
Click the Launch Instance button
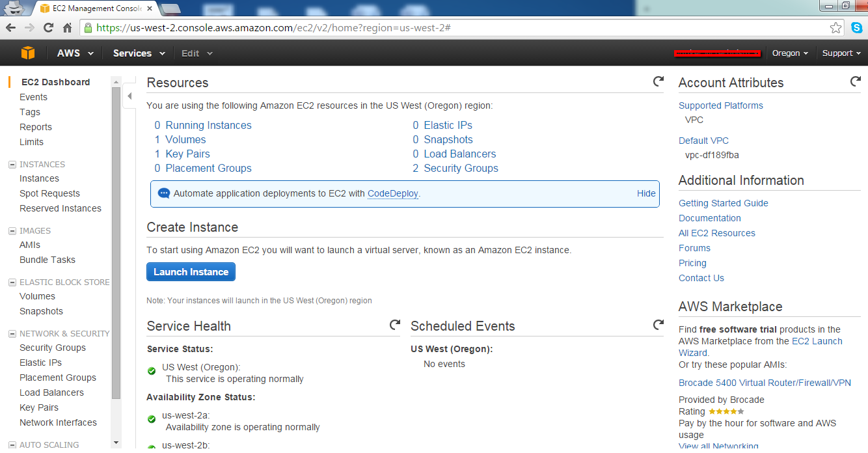(191, 272)
